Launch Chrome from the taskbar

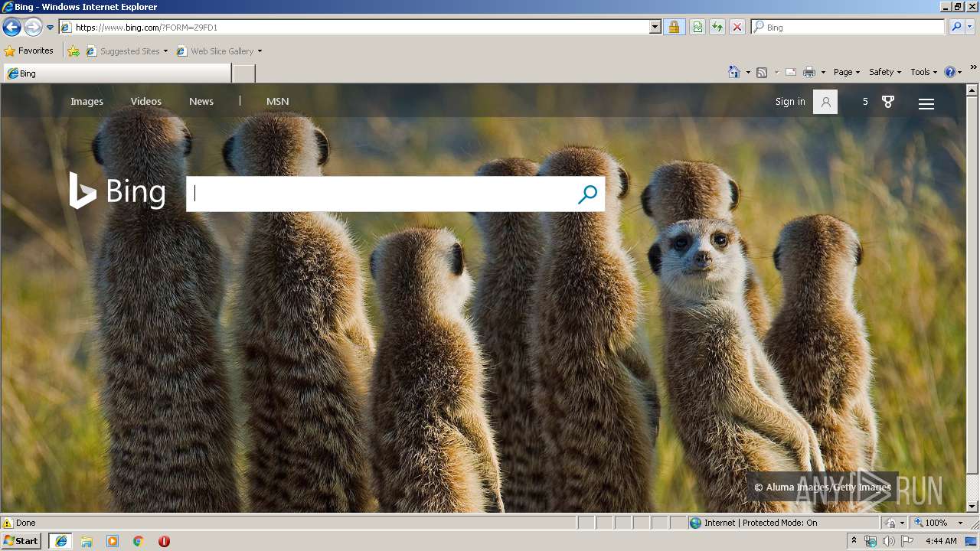(x=139, y=541)
